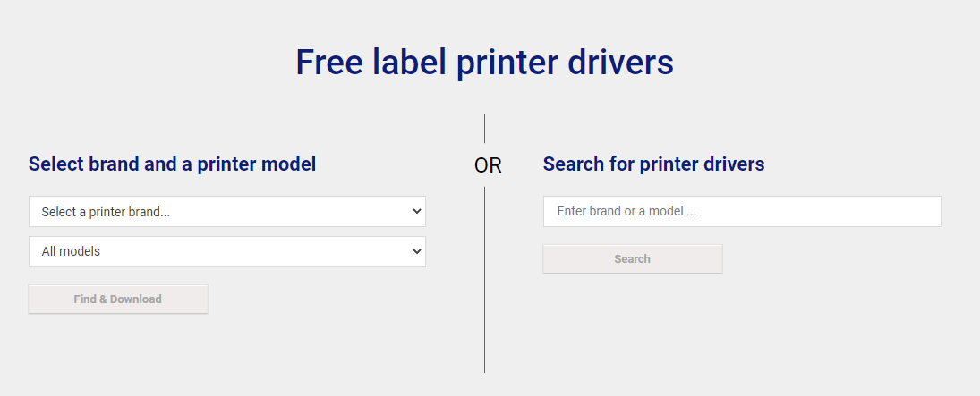Click the chevron arrow of the models selector
The width and height of the screenshot is (980, 396).
(x=416, y=251)
